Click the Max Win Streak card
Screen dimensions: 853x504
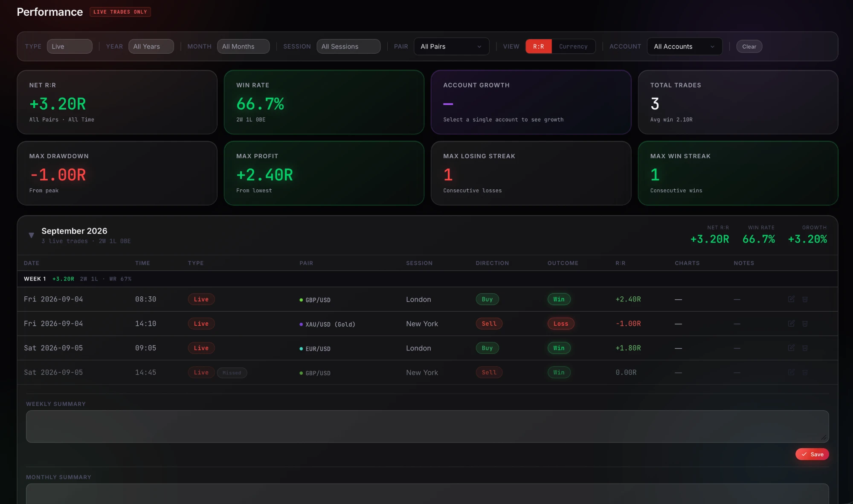tap(738, 173)
